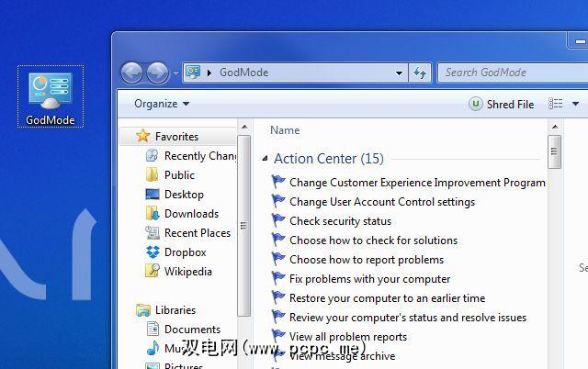This screenshot has height=369, width=588.
Task: Click the navigation pane scrollbar thumb
Action: pos(243,226)
